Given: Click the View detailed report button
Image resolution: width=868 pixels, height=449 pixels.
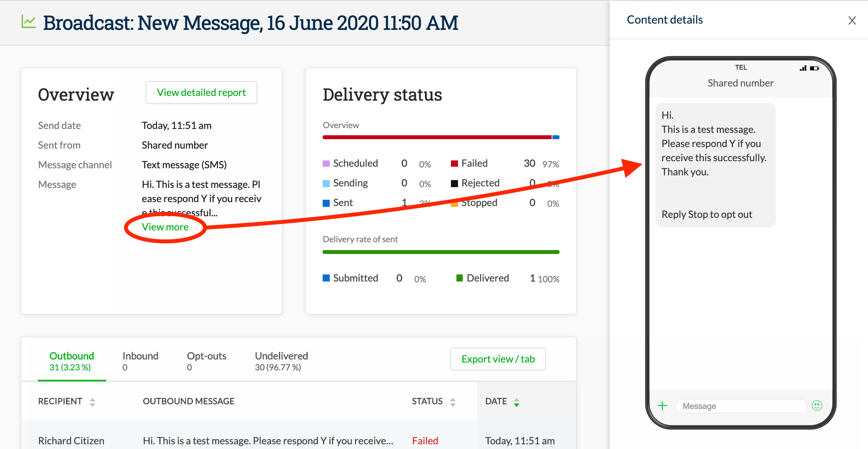Looking at the screenshot, I should pyautogui.click(x=201, y=92).
